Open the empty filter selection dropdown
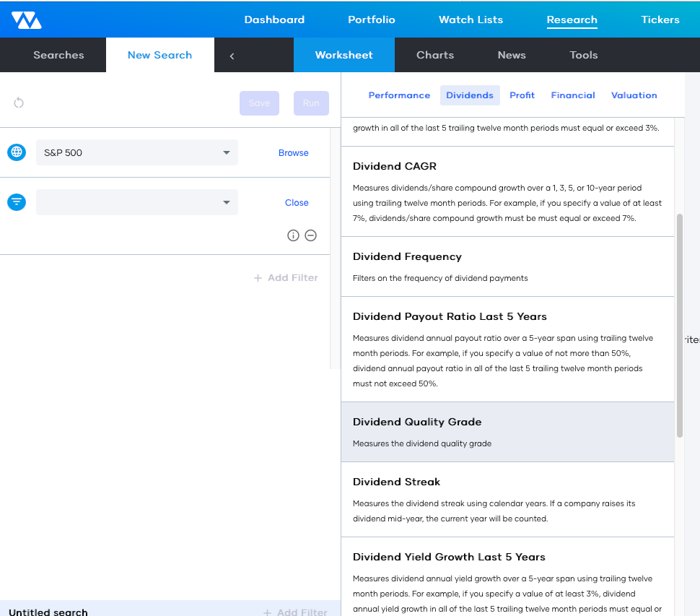Viewport: 700px width, 616px height. (x=136, y=202)
